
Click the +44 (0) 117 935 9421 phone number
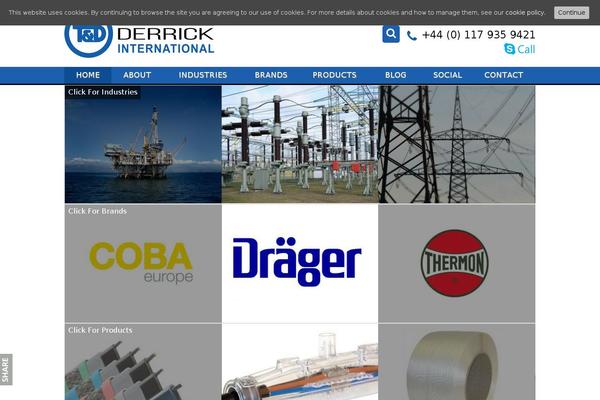point(478,35)
